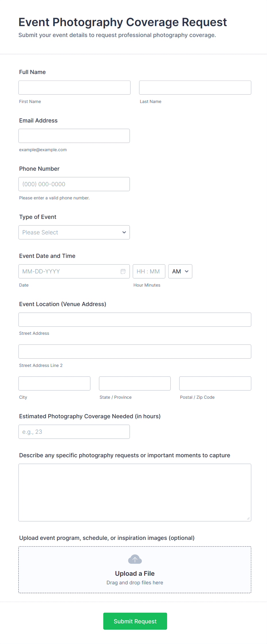267x644 pixels.
Task: Click the calendar icon in Date field
Action: 123,271
